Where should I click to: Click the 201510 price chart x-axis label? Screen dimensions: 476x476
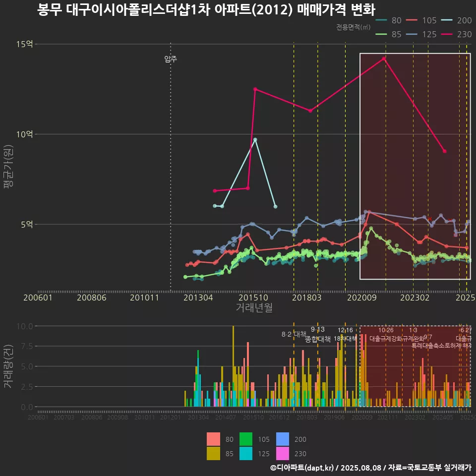pos(253,297)
